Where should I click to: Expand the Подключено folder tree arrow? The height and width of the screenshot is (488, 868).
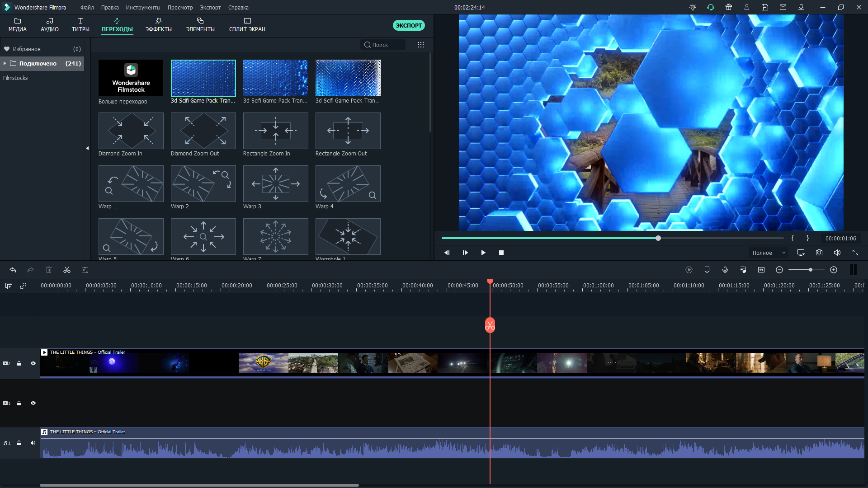point(5,63)
